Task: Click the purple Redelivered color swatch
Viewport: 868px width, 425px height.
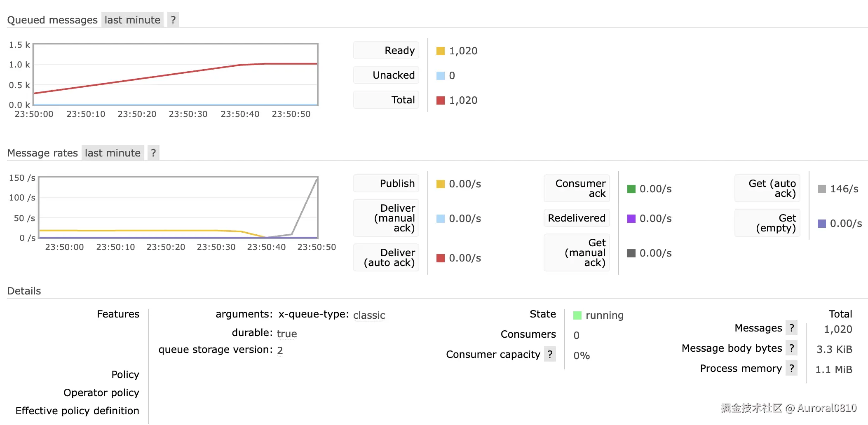Action: pyautogui.click(x=631, y=219)
